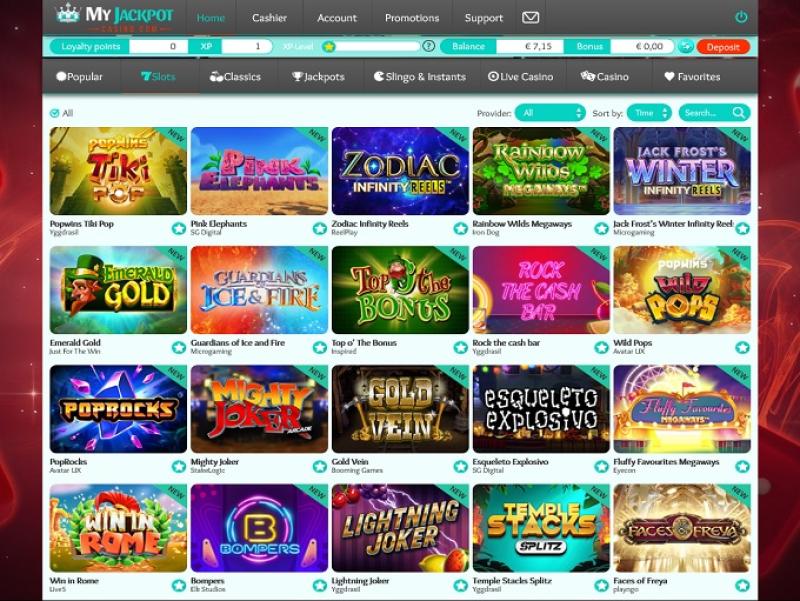The height and width of the screenshot is (601, 800).
Task: Toggle favorite star for Zodiac Infinity Reels
Action: 461,229
